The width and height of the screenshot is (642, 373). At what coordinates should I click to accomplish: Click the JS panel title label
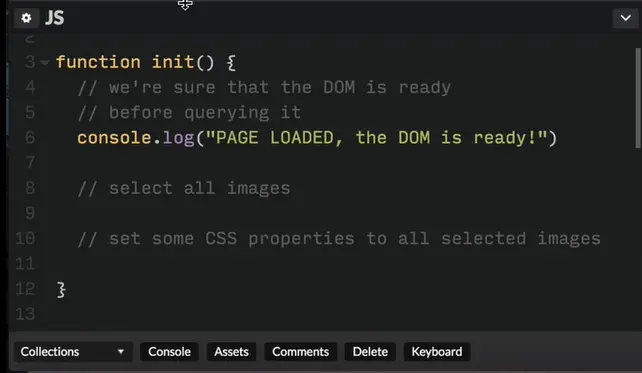pos(54,18)
